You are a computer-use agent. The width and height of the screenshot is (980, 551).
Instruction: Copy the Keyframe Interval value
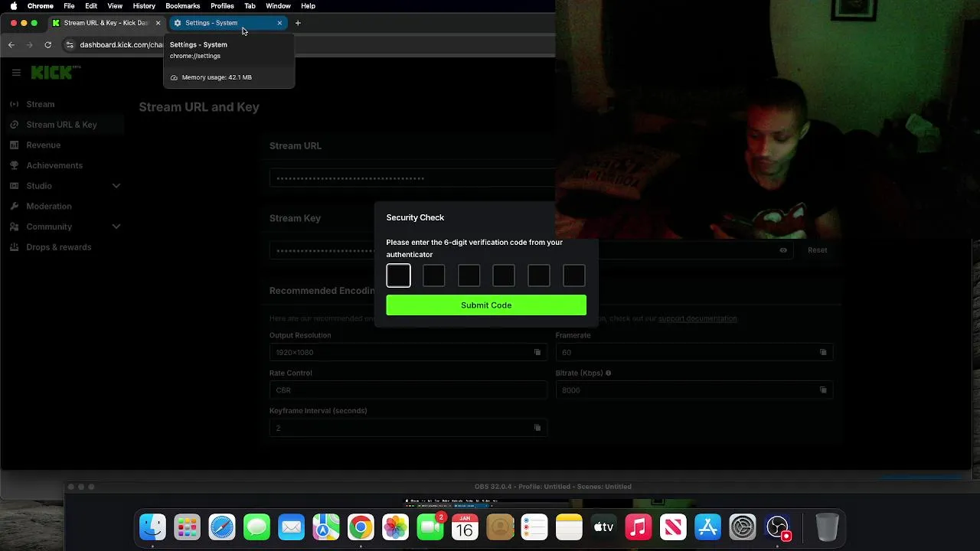tap(537, 428)
